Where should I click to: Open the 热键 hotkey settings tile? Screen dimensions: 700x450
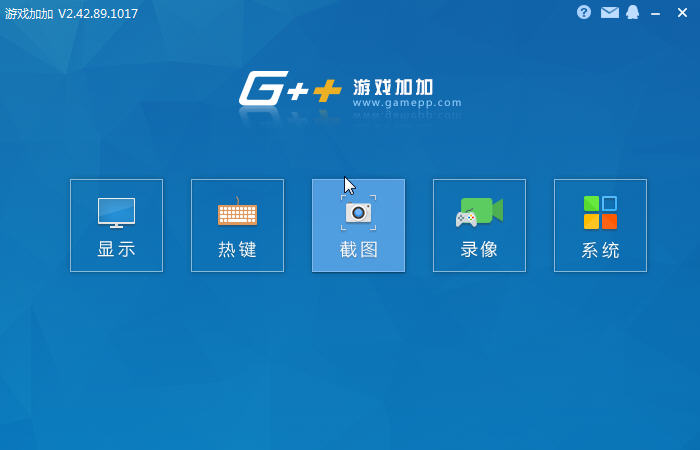(238, 225)
